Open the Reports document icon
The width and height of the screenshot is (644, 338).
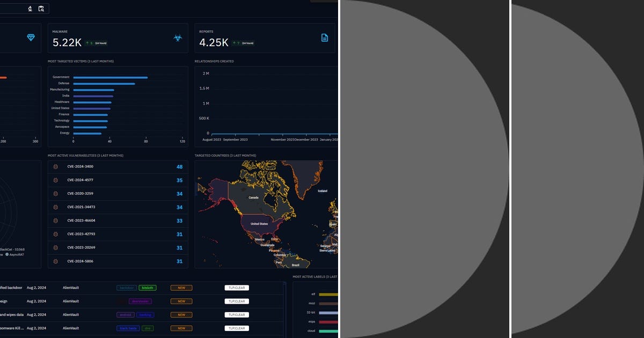(x=324, y=38)
